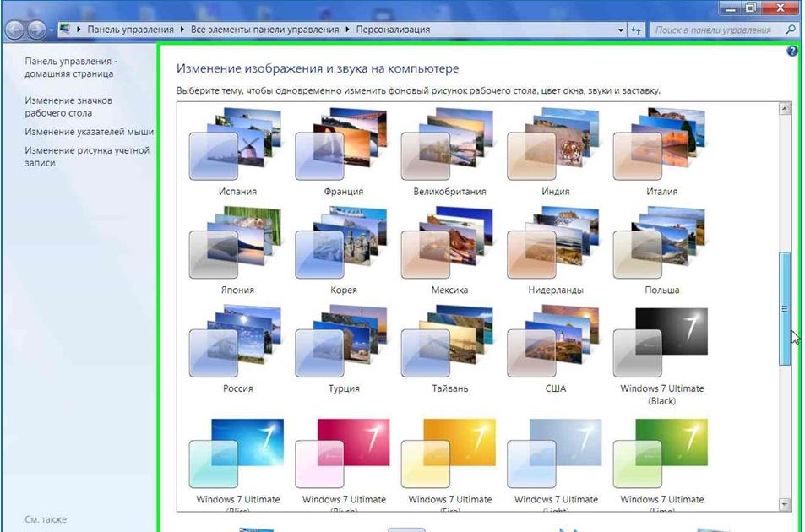This screenshot has height=532, width=805.
Task: Go to Все элементы панели управления breadcrumb
Action: point(265,30)
